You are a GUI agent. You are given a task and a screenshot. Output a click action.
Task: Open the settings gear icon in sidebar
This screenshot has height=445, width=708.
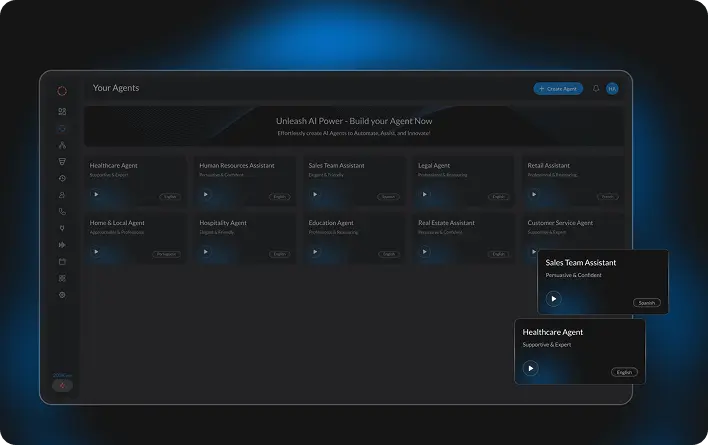coord(62,295)
